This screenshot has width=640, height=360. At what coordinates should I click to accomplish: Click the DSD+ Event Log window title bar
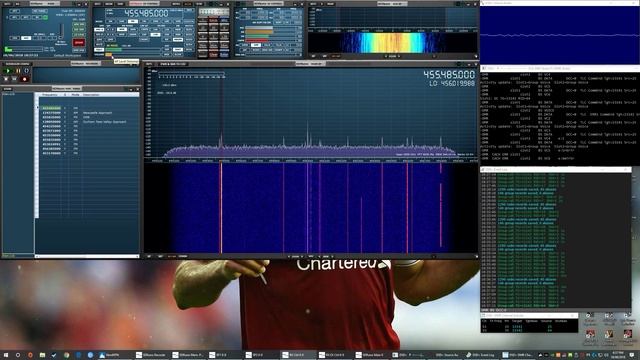(x=556, y=169)
